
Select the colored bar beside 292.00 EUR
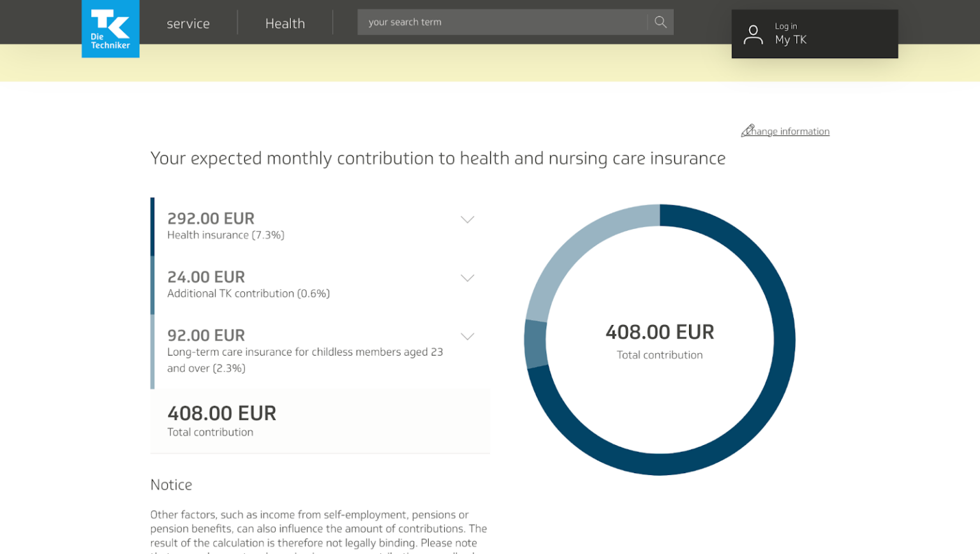(x=152, y=225)
